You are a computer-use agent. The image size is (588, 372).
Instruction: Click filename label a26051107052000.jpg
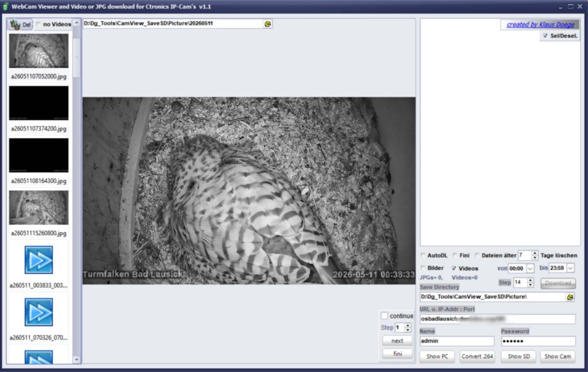39,76
